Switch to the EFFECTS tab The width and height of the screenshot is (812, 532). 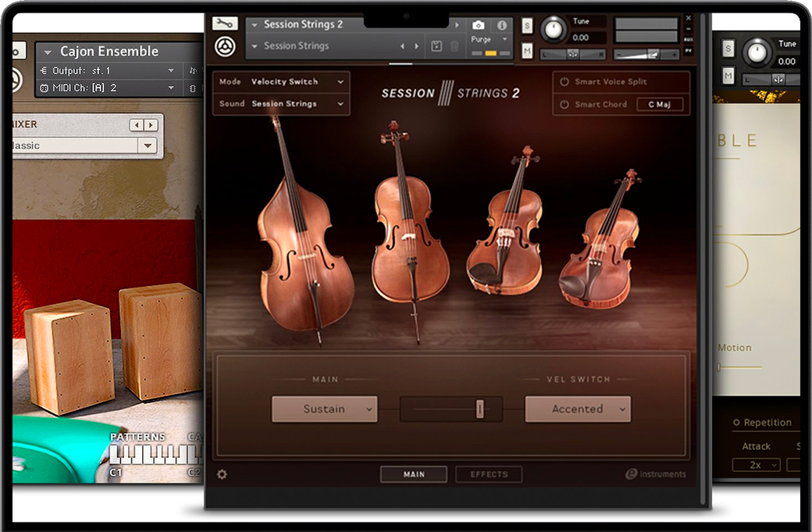[x=489, y=474]
